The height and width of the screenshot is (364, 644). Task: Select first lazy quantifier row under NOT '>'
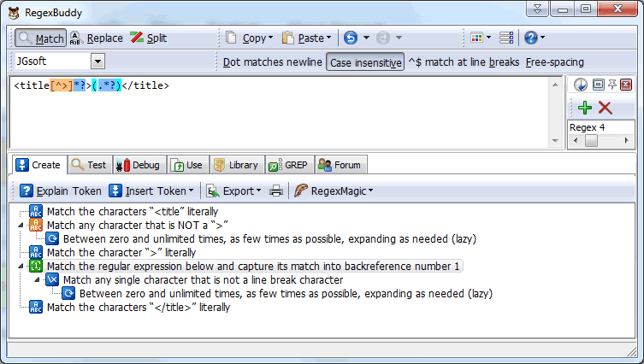269,239
